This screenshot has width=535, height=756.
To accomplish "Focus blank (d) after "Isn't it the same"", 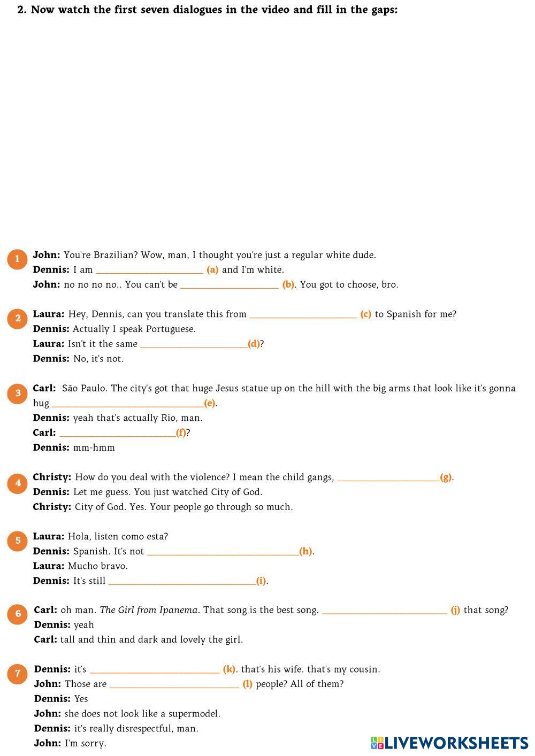I will point(194,343).
